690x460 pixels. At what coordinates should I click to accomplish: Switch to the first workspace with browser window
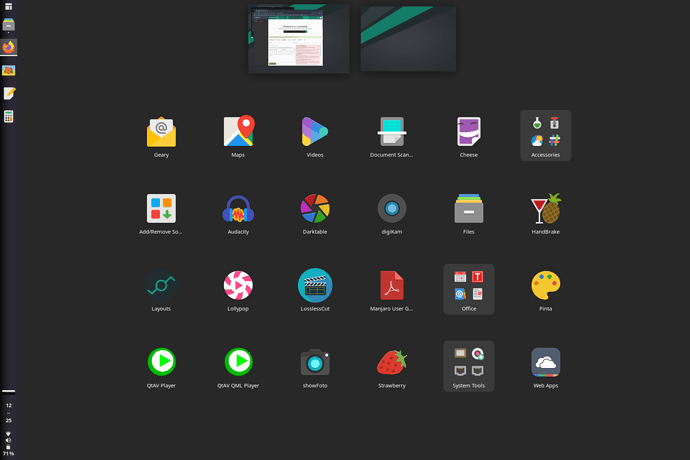[299, 39]
